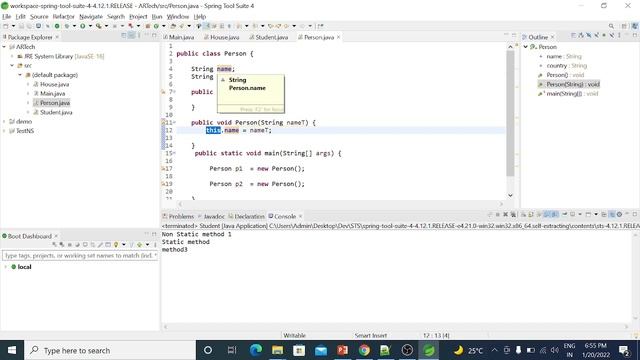Click Remove Launch X icon in Console
This screenshot has height=360, width=640.
pos(505,214)
